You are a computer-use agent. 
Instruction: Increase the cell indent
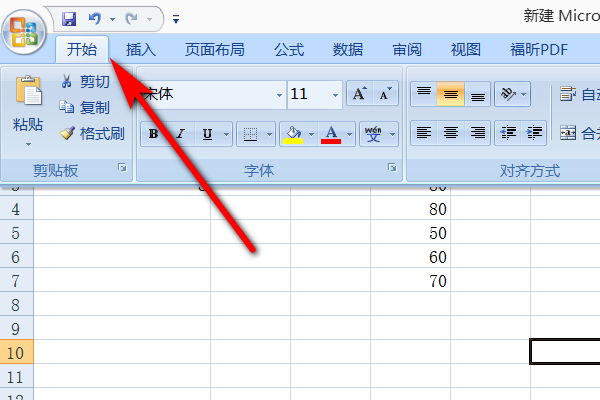[534, 133]
